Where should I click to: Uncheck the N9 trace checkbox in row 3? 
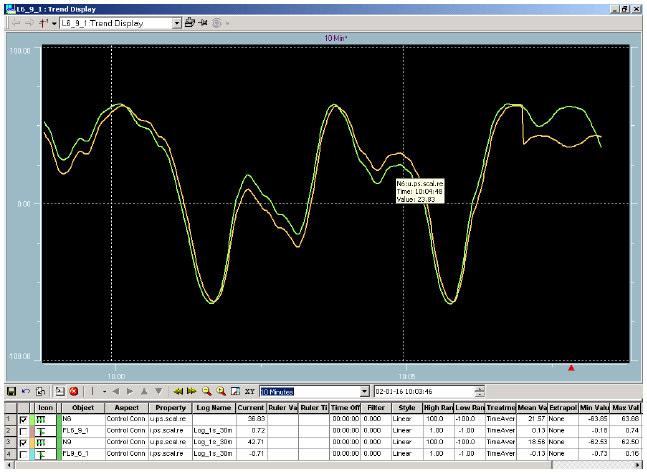24,443
